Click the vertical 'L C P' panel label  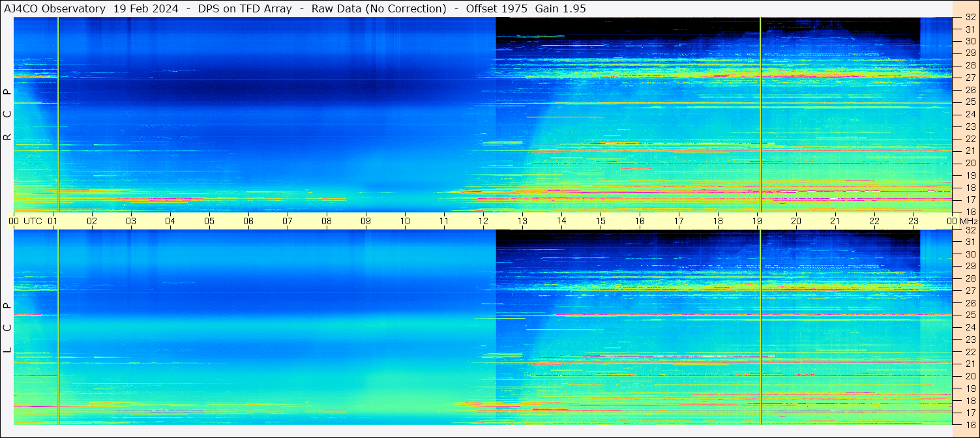7,327
